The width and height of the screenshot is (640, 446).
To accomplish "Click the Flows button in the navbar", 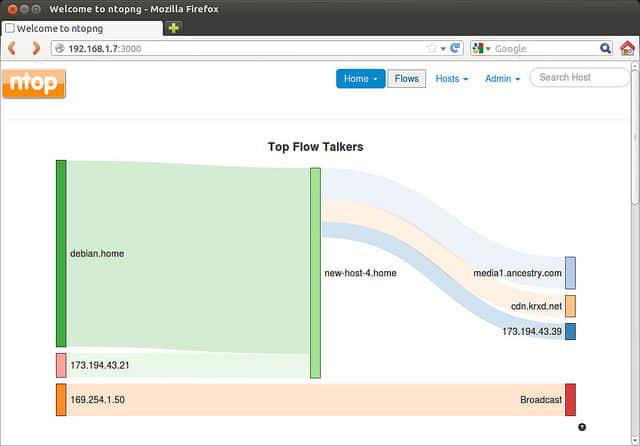I will coord(406,79).
